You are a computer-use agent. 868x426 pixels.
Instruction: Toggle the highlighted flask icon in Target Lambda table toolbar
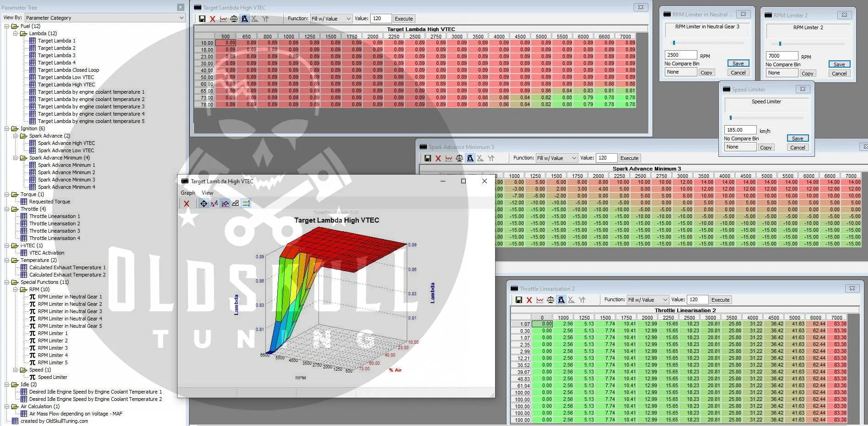(x=244, y=19)
